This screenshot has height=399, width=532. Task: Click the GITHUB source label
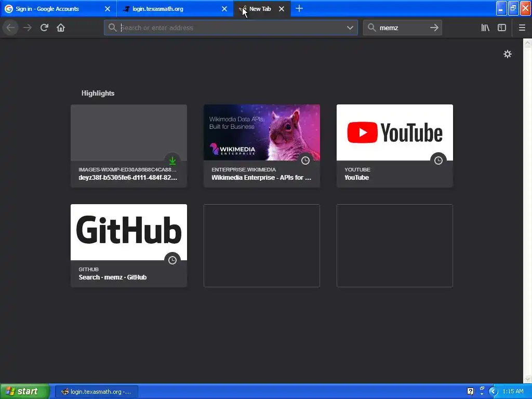(88, 270)
